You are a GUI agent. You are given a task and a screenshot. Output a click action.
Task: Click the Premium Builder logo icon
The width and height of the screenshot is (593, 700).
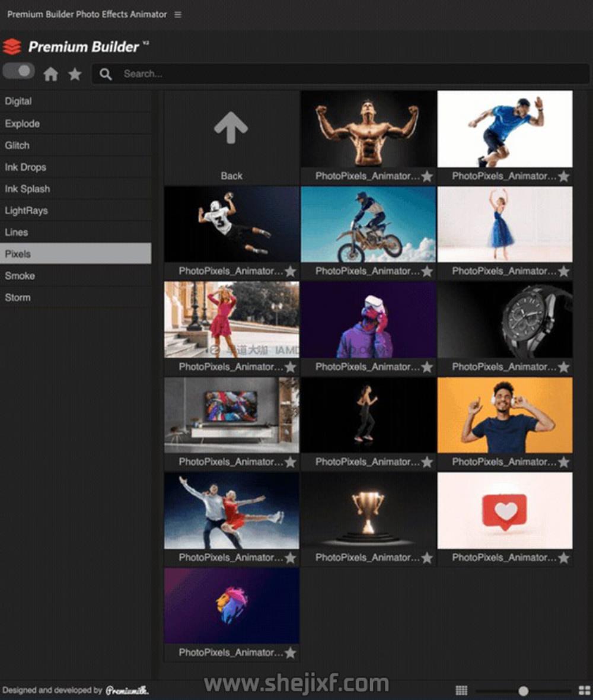[x=12, y=47]
